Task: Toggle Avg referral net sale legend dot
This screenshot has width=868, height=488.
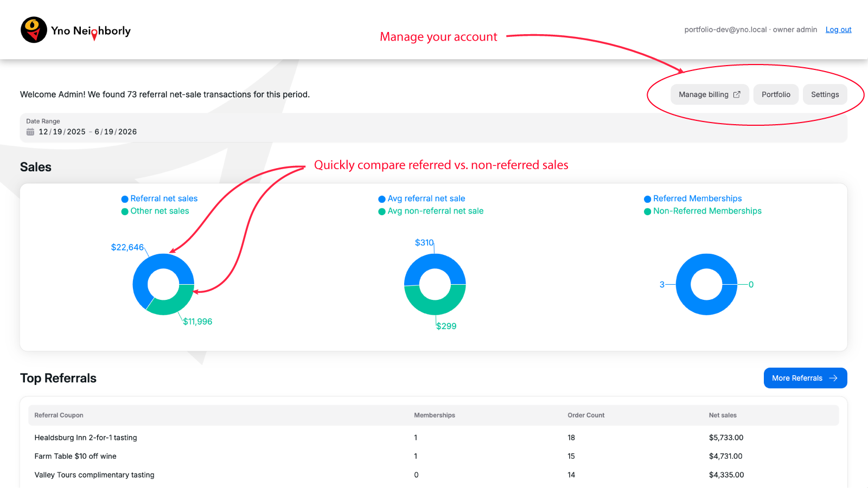Action: click(382, 199)
